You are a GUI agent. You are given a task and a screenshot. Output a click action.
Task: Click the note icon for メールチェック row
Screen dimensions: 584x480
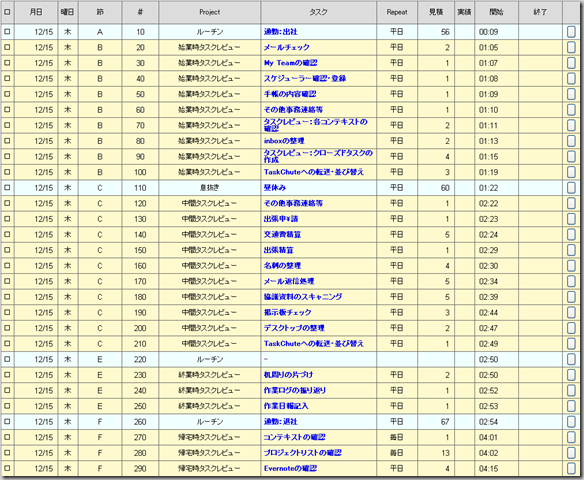click(x=571, y=48)
